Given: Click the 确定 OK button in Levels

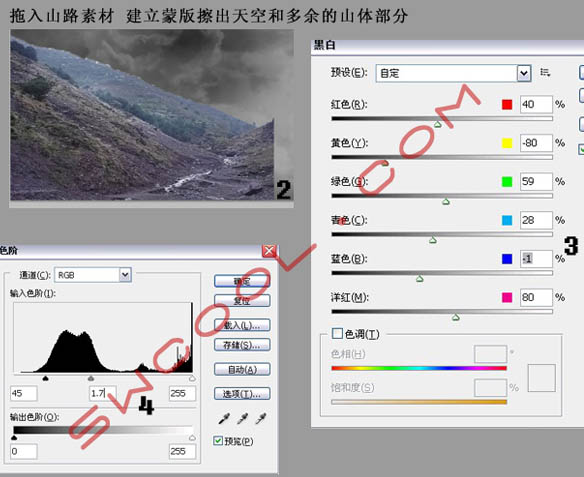Looking at the screenshot, I should click(x=242, y=281).
